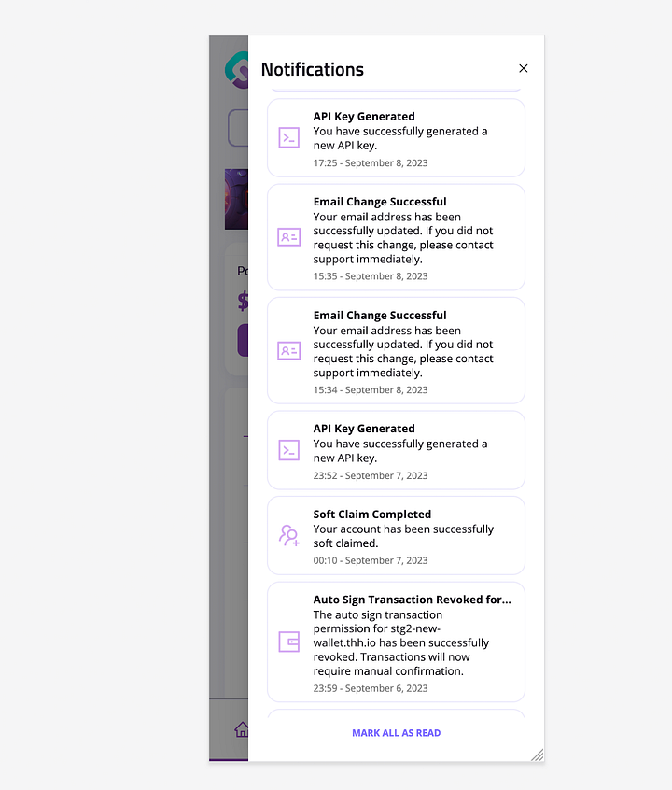Click the Soft Claim user-plus icon

point(289,535)
